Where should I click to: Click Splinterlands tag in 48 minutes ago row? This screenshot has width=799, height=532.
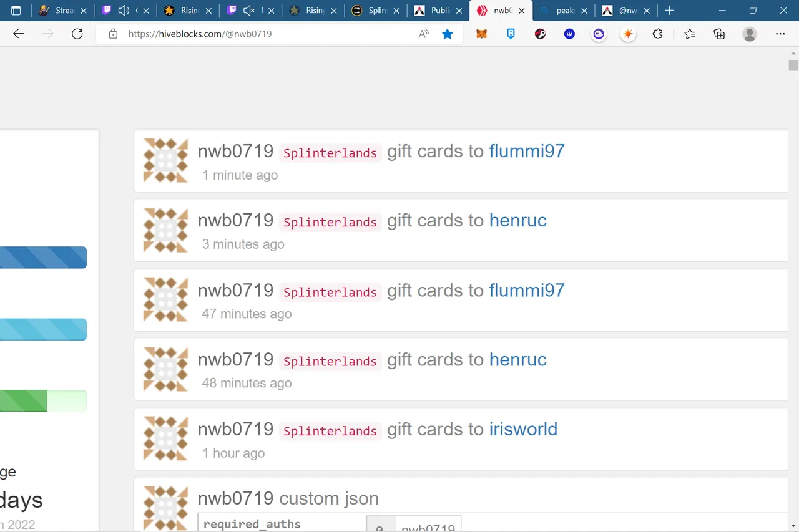click(330, 361)
